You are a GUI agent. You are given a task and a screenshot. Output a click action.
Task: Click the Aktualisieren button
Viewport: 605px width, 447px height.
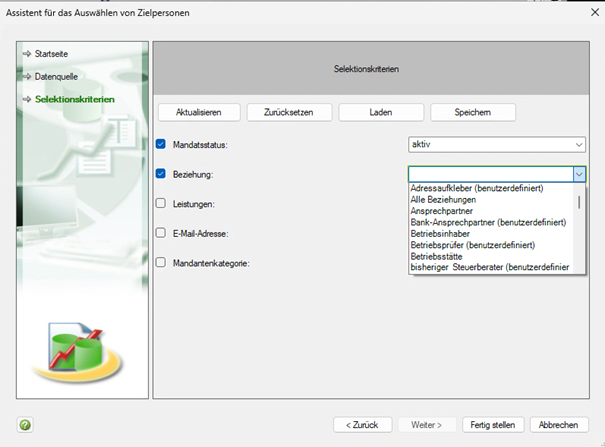(x=198, y=112)
